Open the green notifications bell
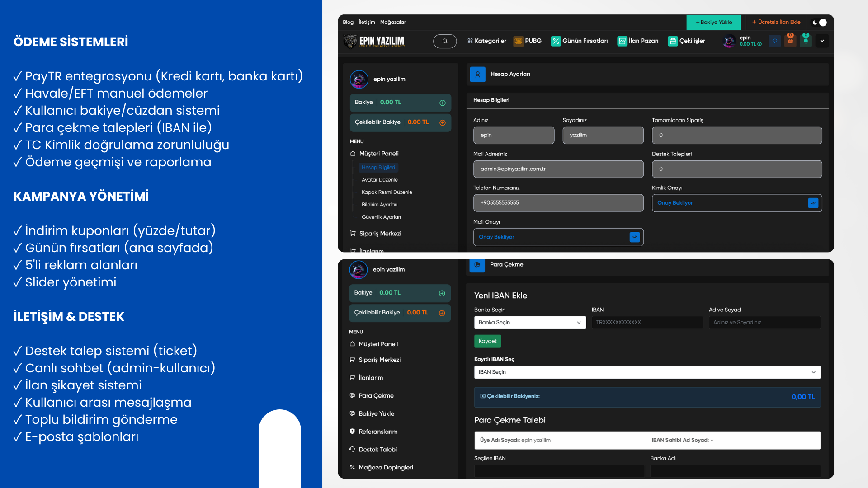The height and width of the screenshot is (488, 868). pos(806,41)
